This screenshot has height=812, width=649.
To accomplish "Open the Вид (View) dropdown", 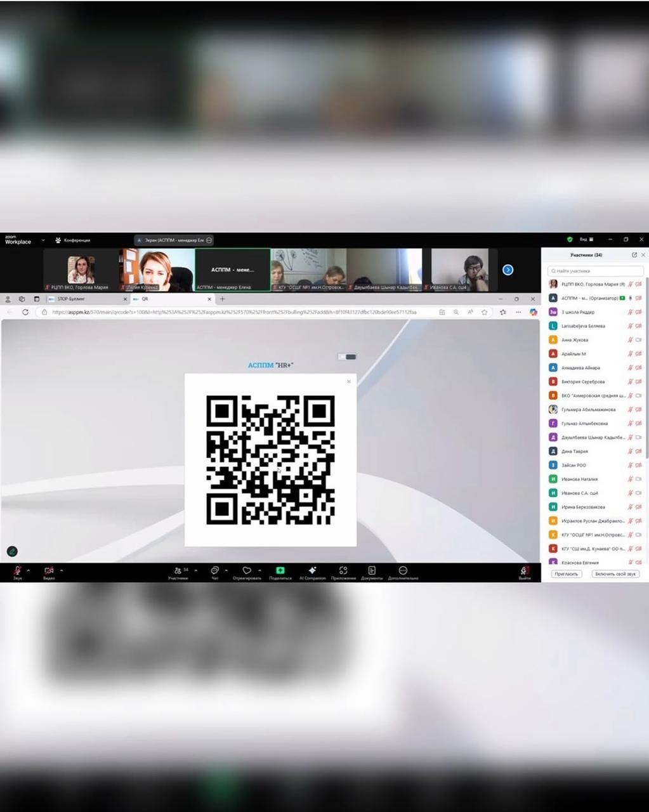I will pyautogui.click(x=586, y=240).
